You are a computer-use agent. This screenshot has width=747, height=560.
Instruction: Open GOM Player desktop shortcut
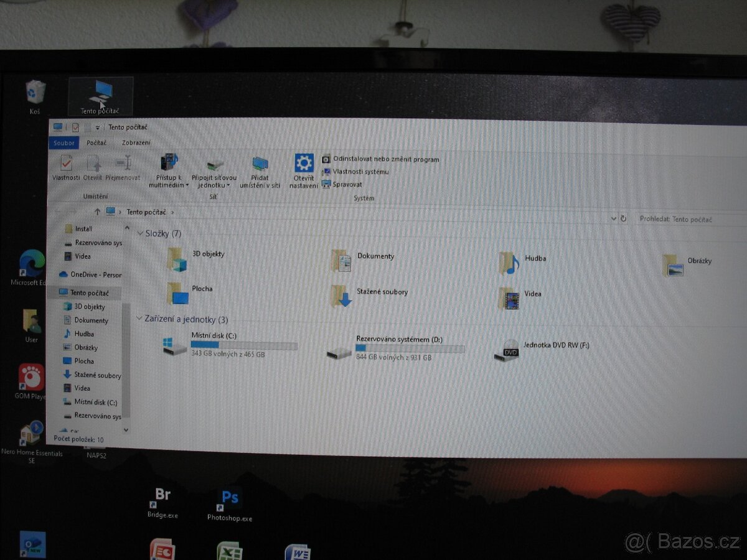[x=31, y=378]
